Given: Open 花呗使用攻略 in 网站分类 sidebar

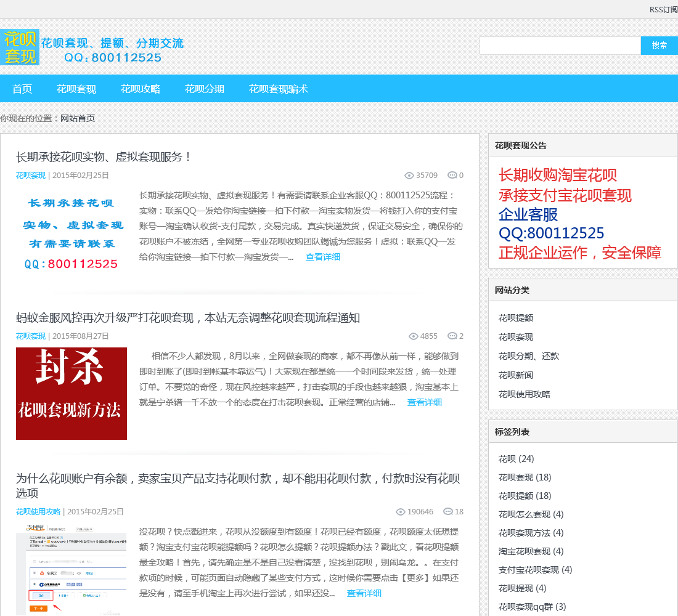Looking at the screenshot, I should tap(524, 394).
